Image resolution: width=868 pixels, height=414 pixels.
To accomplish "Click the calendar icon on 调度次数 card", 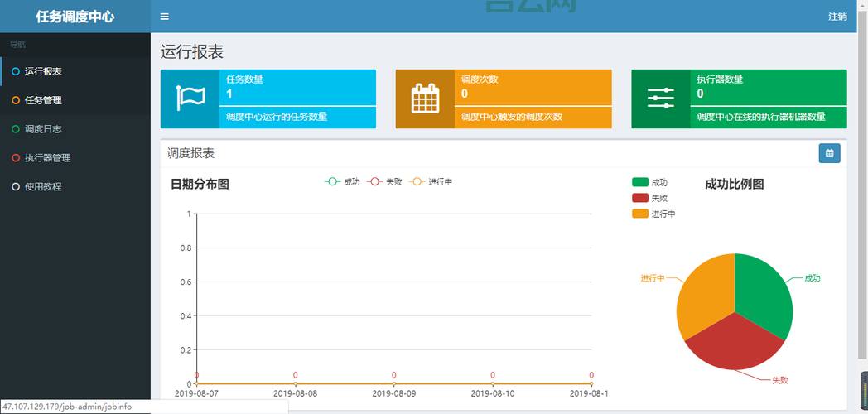I will click(425, 99).
